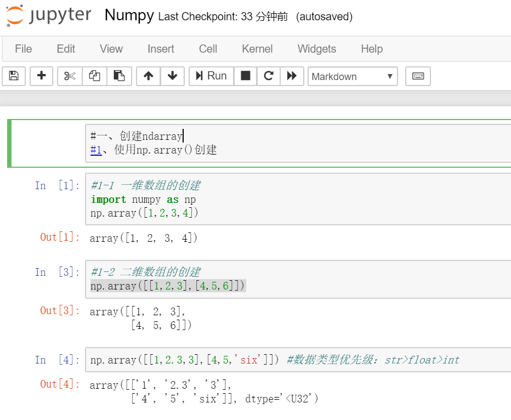Image resolution: width=511 pixels, height=420 pixels.
Task: Click the In [1] code cell editor
Action: tap(298, 199)
